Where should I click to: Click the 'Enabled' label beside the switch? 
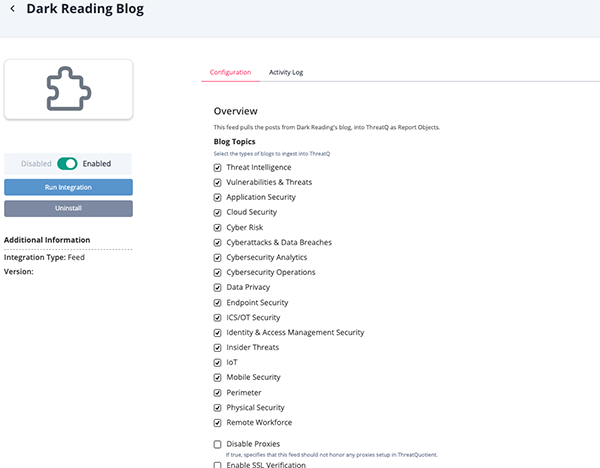pos(97,164)
